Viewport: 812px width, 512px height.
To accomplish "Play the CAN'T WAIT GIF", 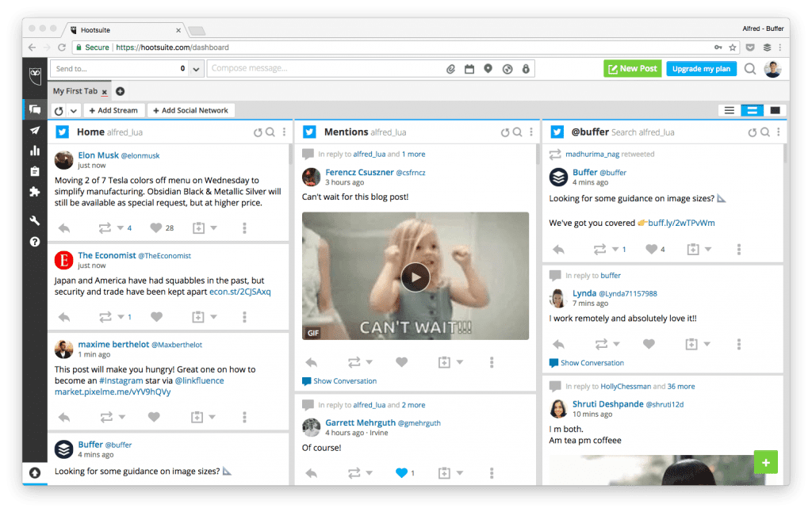I will (416, 277).
